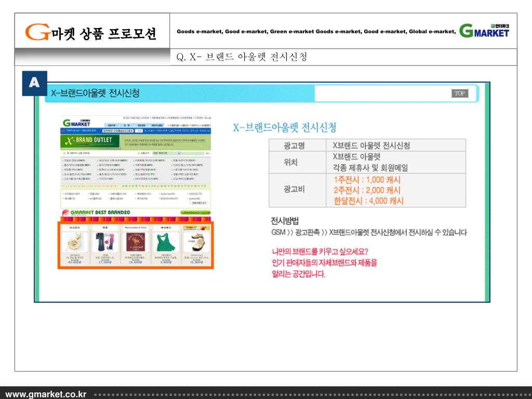Click the GMARKET BEST BRAND20 heading
This screenshot has height=399, width=532.
[100, 212]
